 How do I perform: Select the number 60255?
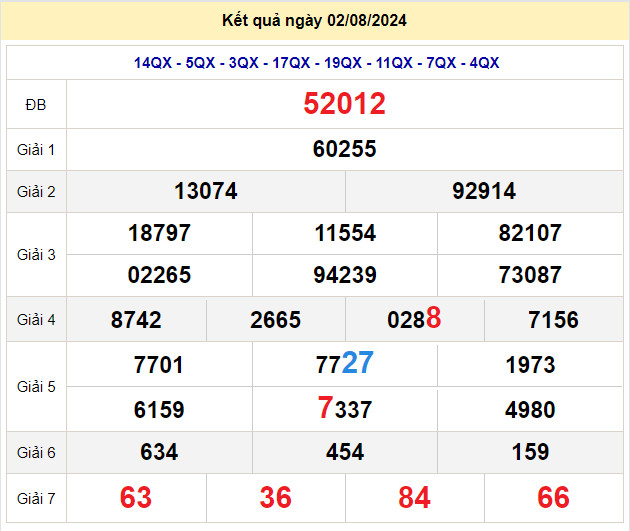click(x=344, y=149)
